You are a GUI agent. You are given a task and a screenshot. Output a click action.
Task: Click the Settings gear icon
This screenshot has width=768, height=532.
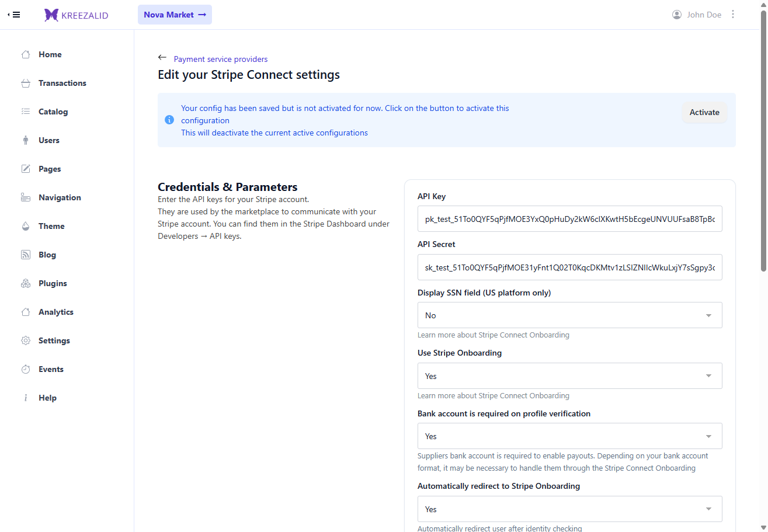[x=26, y=340]
